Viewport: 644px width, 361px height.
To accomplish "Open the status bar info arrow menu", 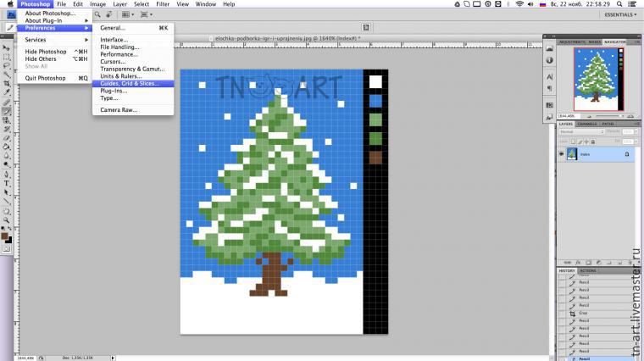I will point(113,358).
